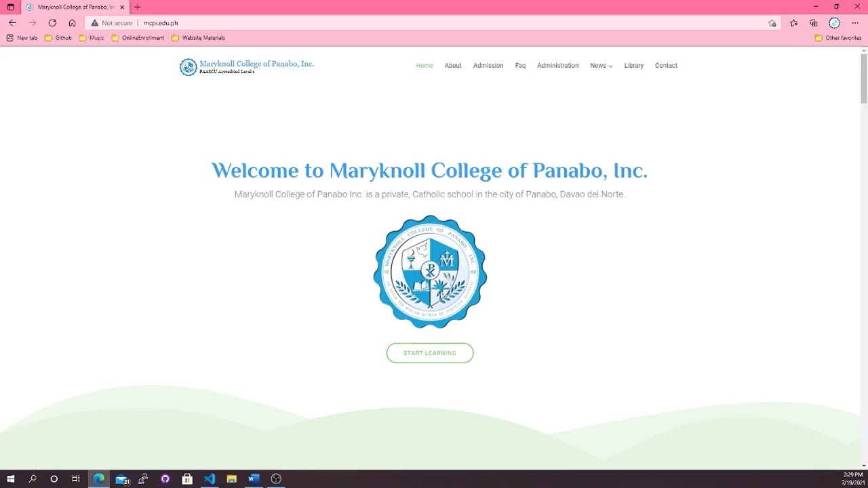This screenshot has height=488, width=868.
Task: Click Maryknoll College of Panabo header link
Action: tap(256, 64)
